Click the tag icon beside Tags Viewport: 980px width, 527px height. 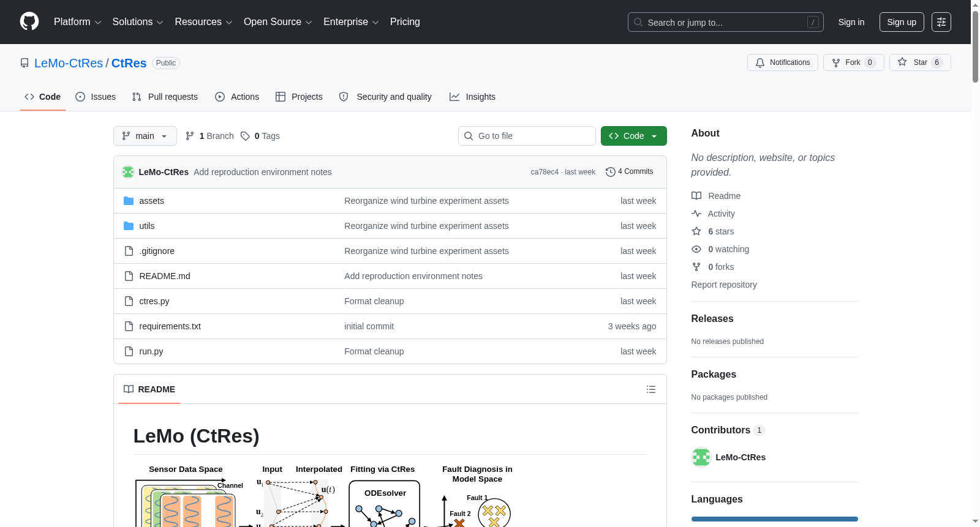pos(245,136)
